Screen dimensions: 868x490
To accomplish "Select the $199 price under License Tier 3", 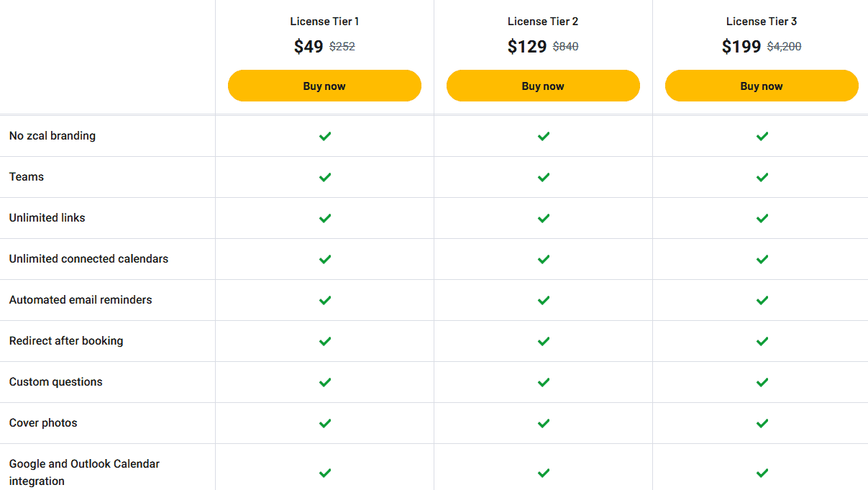I will pos(741,46).
